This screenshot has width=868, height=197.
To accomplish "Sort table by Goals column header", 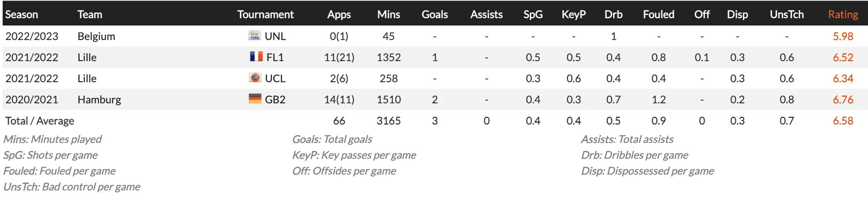I will (434, 15).
